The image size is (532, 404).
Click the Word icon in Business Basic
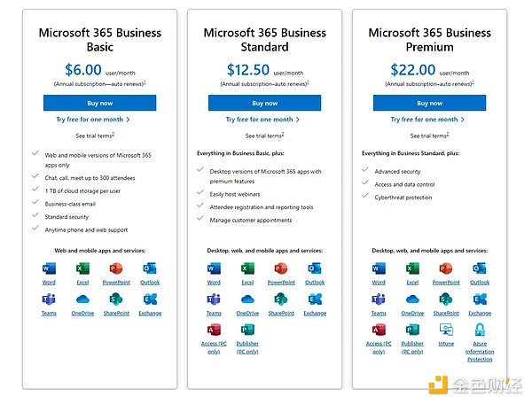click(x=49, y=268)
